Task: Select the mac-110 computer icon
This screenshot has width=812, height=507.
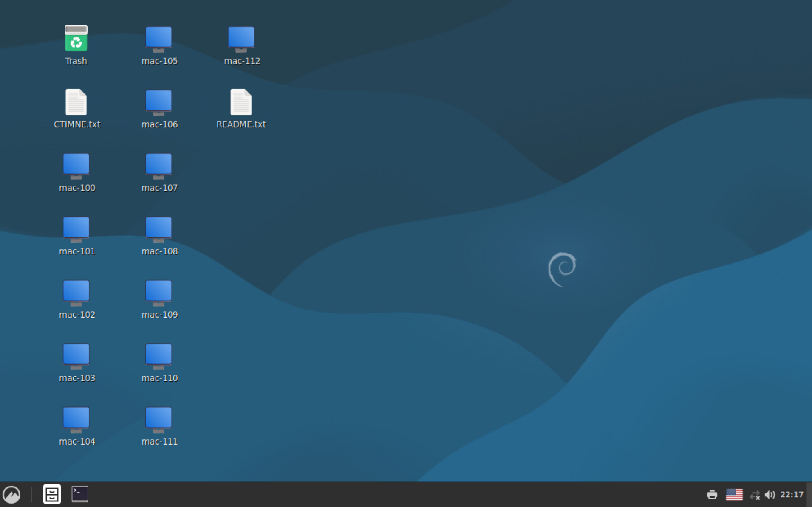Action: click(x=159, y=356)
